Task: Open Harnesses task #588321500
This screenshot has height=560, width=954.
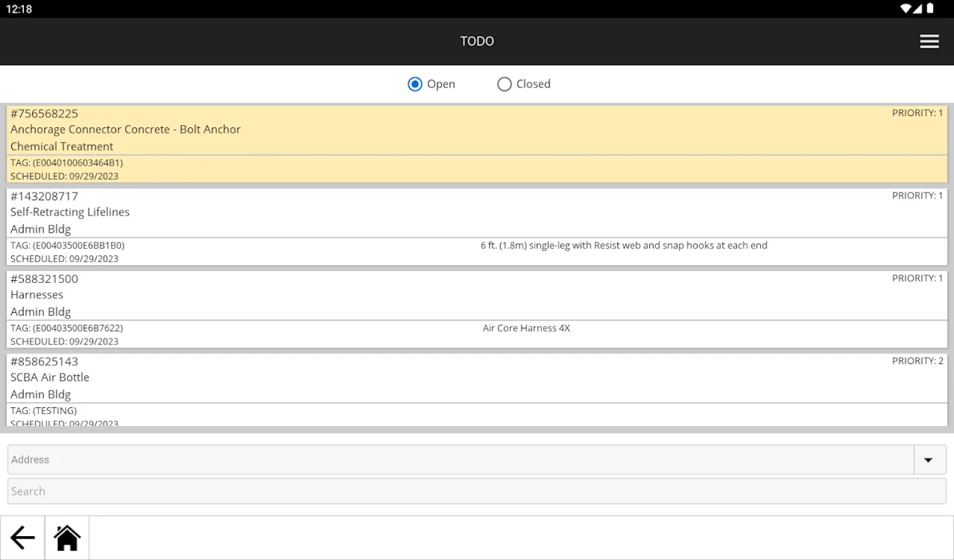Action: 476,295
